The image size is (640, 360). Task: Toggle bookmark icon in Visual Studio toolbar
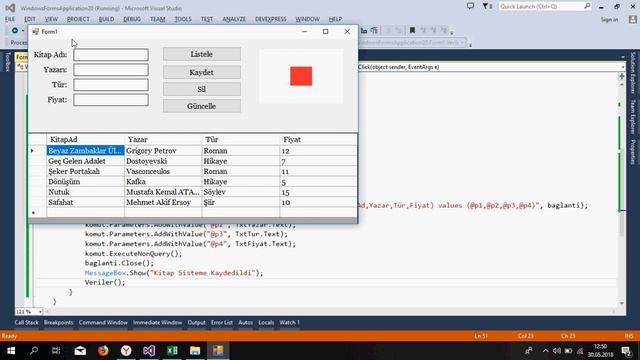412,30
